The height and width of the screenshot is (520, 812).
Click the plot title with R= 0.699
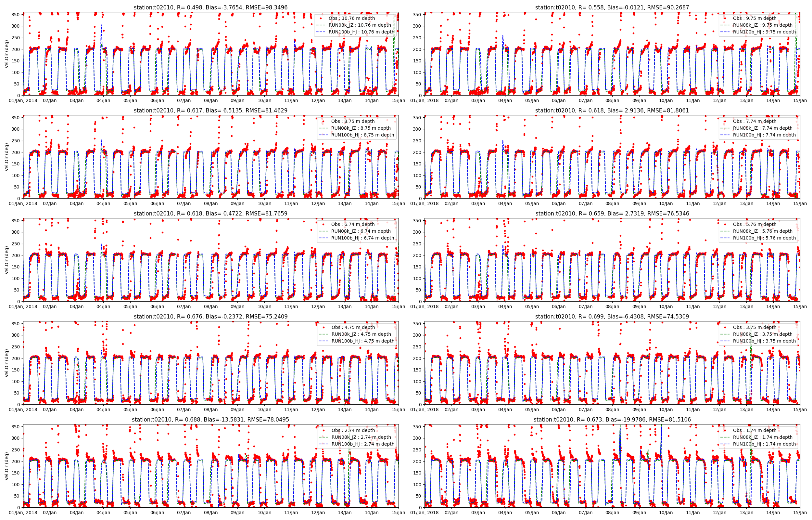[x=612, y=317]
